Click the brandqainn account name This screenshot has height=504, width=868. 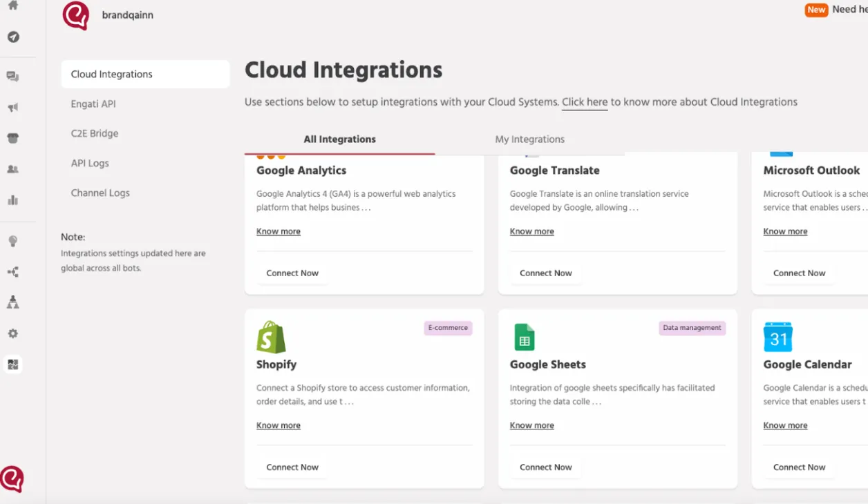click(x=128, y=14)
